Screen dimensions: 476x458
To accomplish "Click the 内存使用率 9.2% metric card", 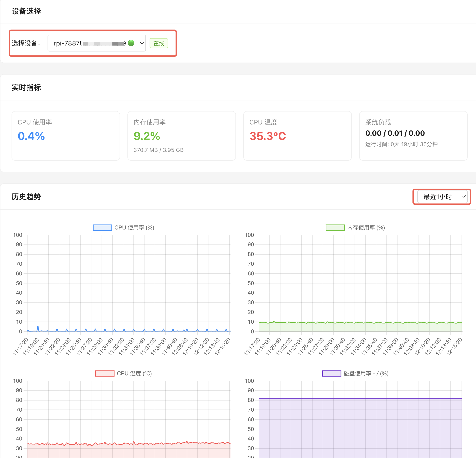I will [x=181, y=136].
